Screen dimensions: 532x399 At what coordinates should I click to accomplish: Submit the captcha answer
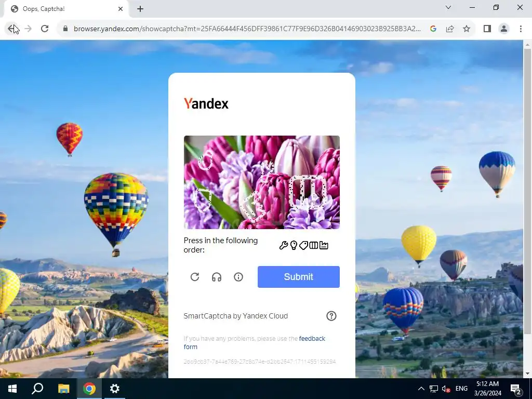[299, 277]
